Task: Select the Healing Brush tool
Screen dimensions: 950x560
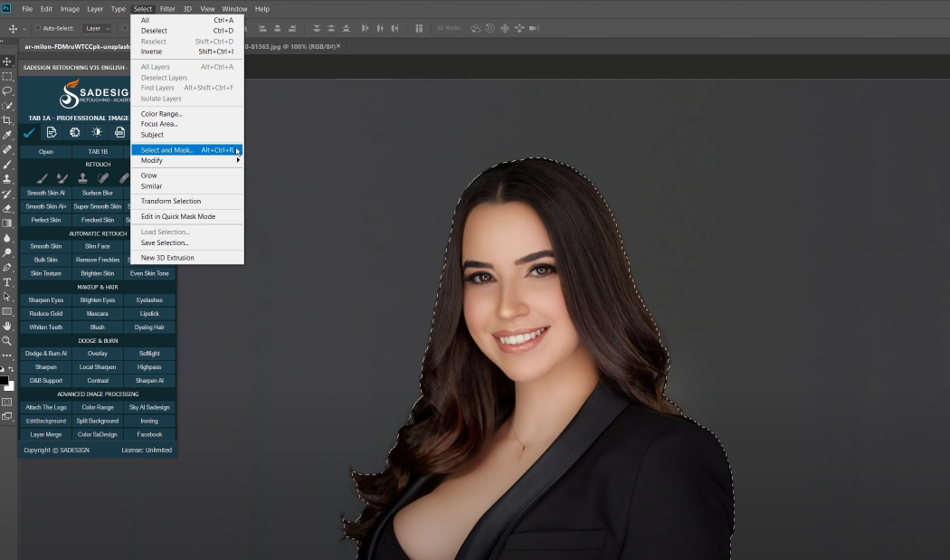Action: click(7, 149)
